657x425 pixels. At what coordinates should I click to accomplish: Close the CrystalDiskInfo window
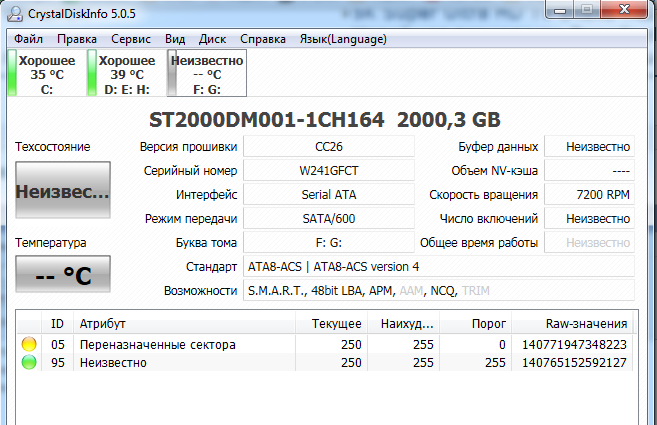(x=624, y=10)
